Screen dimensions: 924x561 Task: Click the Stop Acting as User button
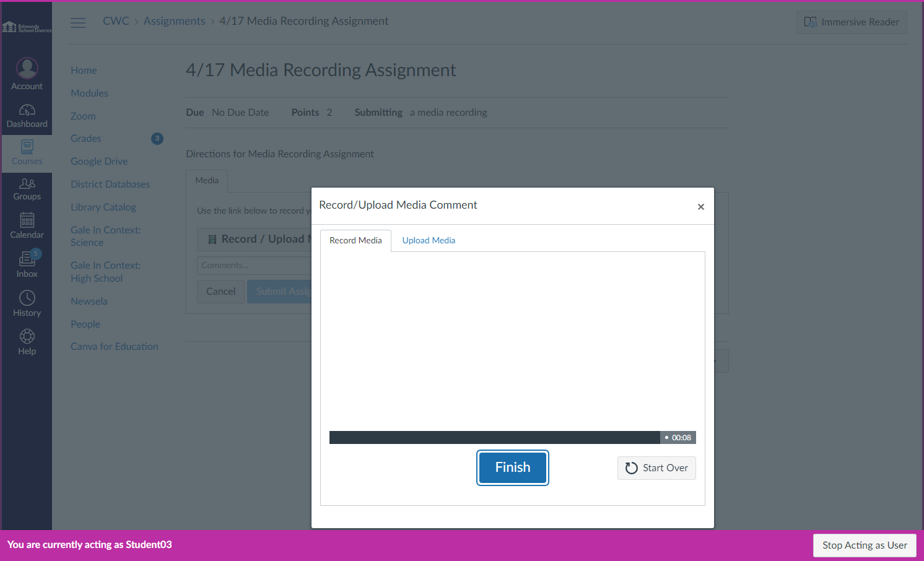(865, 546)
